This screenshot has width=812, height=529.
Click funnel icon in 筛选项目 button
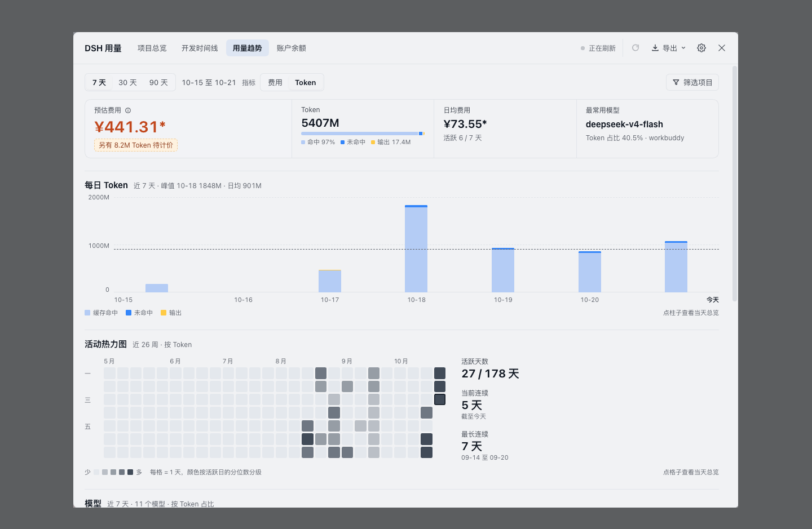676,82
